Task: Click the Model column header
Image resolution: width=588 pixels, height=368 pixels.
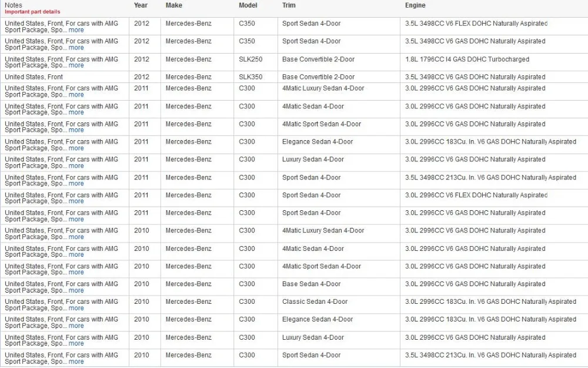Action: coord(248,5)
